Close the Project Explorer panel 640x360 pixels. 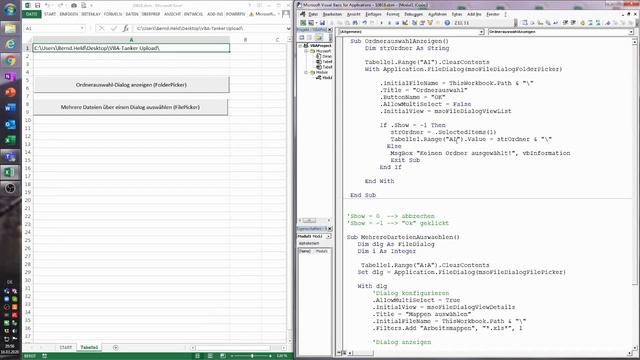pos(330,30)
